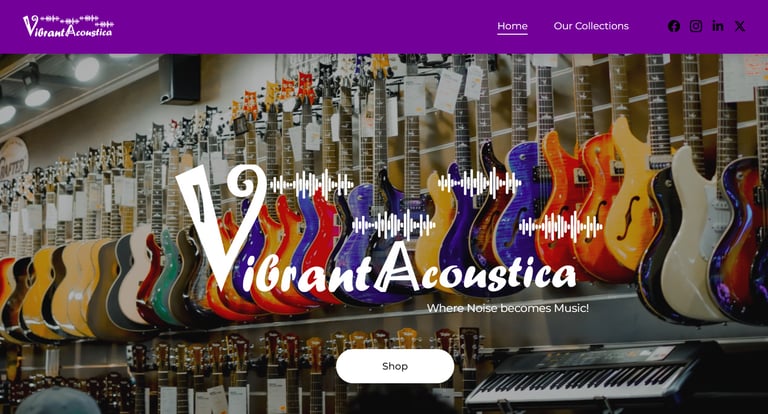
Task: Click the white Shop button
Action: (395, 366)
